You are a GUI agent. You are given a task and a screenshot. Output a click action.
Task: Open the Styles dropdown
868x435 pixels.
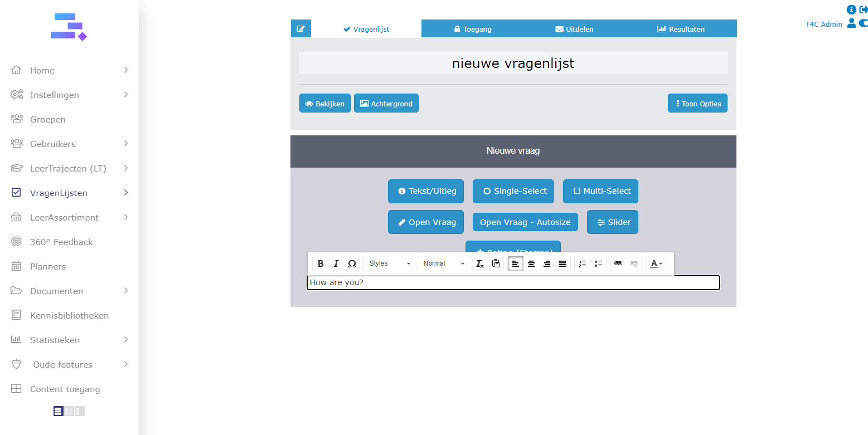389,263
